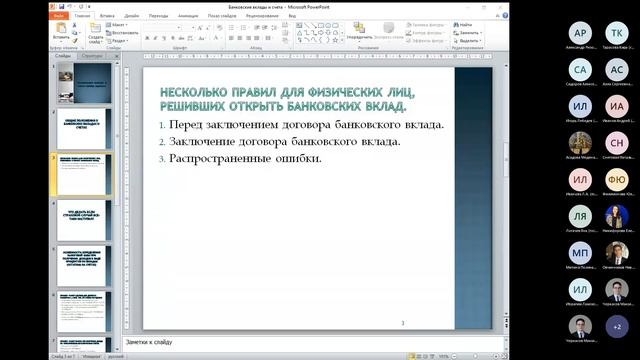Toggle center text alignment
This screenshot has height=360, width=640.
240,38
